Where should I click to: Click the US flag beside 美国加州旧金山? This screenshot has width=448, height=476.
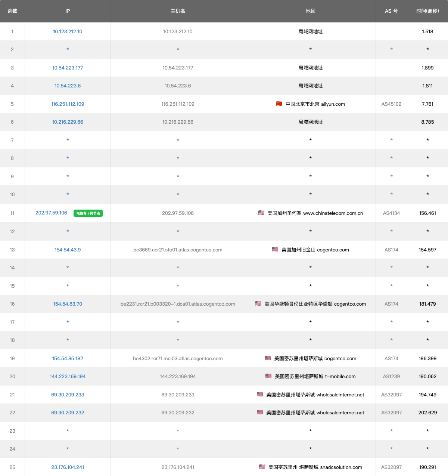(275, 249)
